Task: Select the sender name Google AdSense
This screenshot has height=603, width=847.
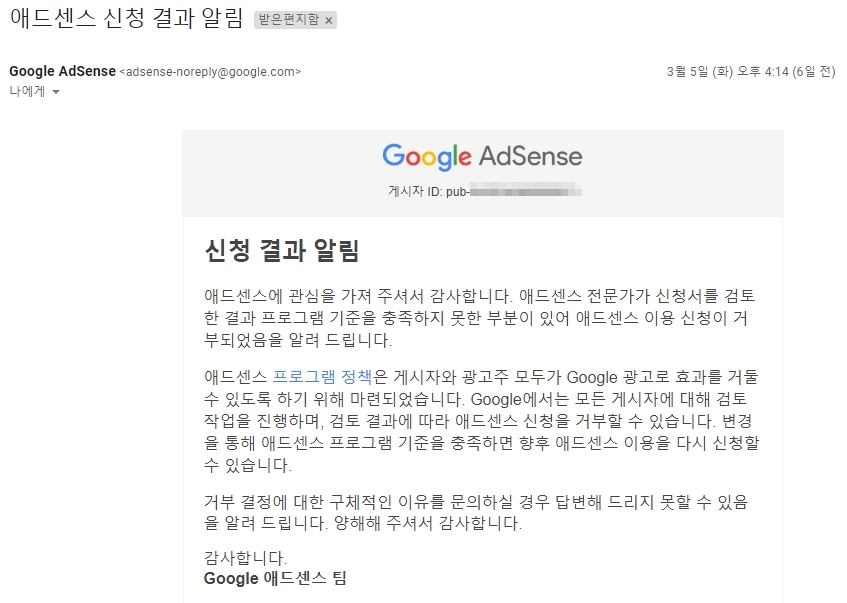Action: click(61, 72)
